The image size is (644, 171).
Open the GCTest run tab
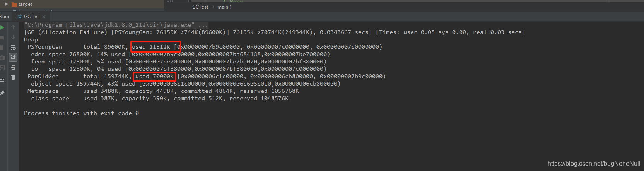click(x=32, y=17)
